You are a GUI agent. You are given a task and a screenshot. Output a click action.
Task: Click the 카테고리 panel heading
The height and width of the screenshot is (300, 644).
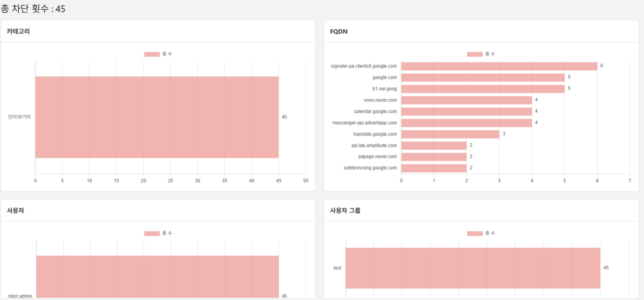click(18, 32)
